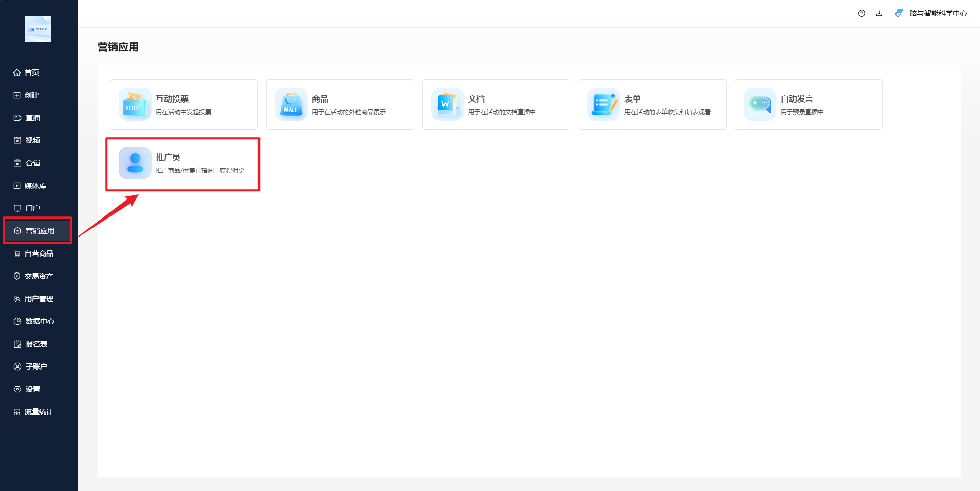Screen dimensions: 980x491
Task: Click the logo thumbnail in sidebar
Action: (38, 29)
